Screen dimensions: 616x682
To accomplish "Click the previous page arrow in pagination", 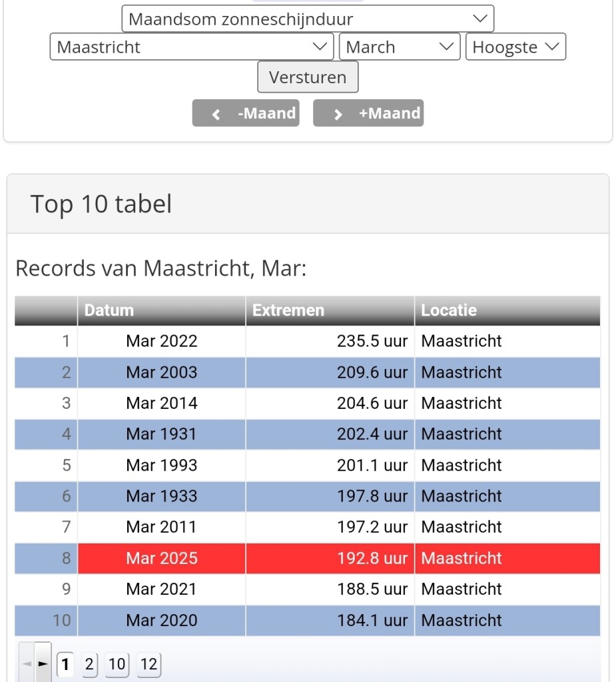I will click(27, 664).
